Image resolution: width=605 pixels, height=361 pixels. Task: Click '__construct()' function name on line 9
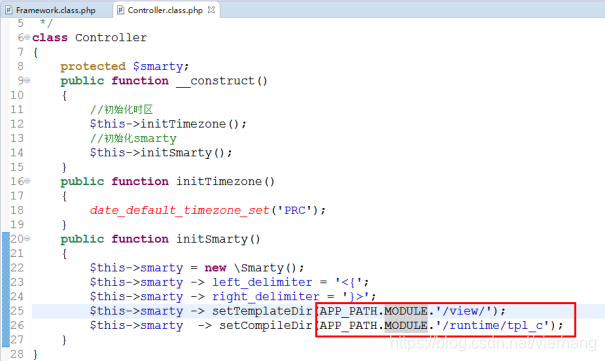click(222, 81)
